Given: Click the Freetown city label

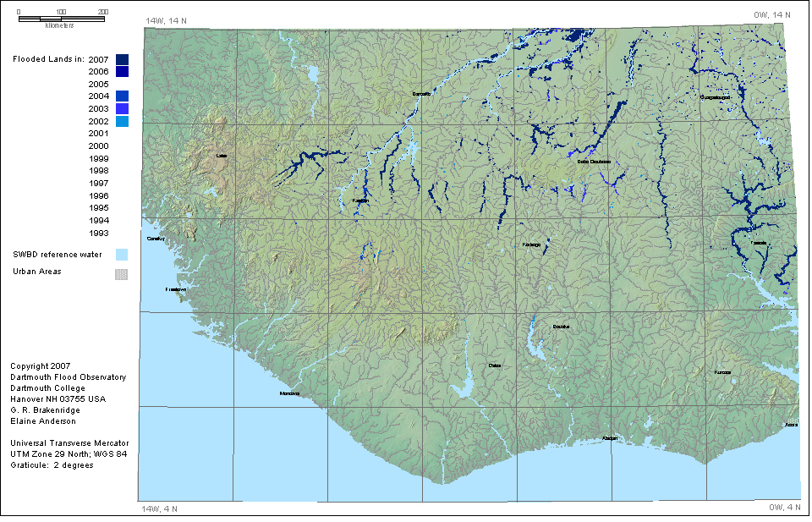Looking at the screenshot, I should (x=175, y=289).
